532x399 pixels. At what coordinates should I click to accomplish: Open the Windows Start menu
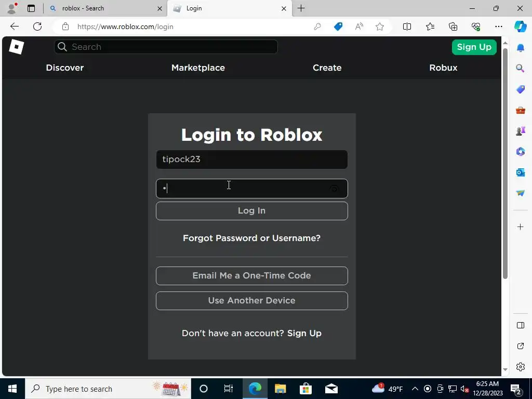coord(12,389)
